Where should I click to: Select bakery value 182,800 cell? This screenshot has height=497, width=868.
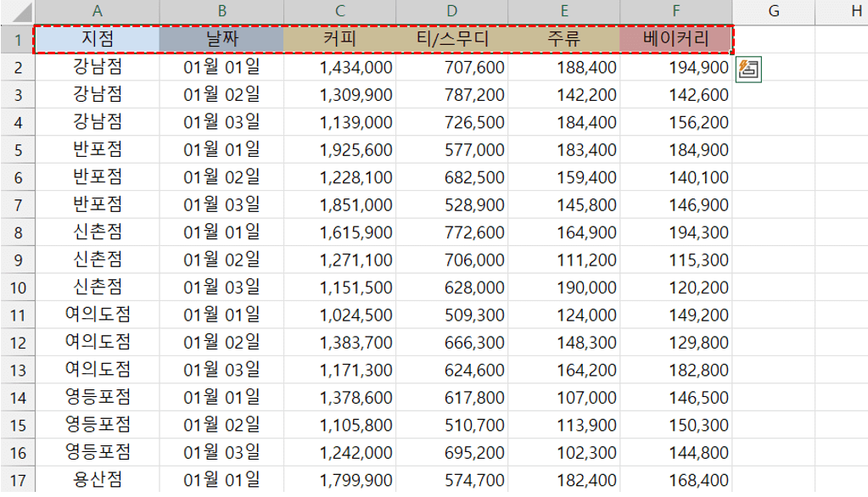coord(675,370)
